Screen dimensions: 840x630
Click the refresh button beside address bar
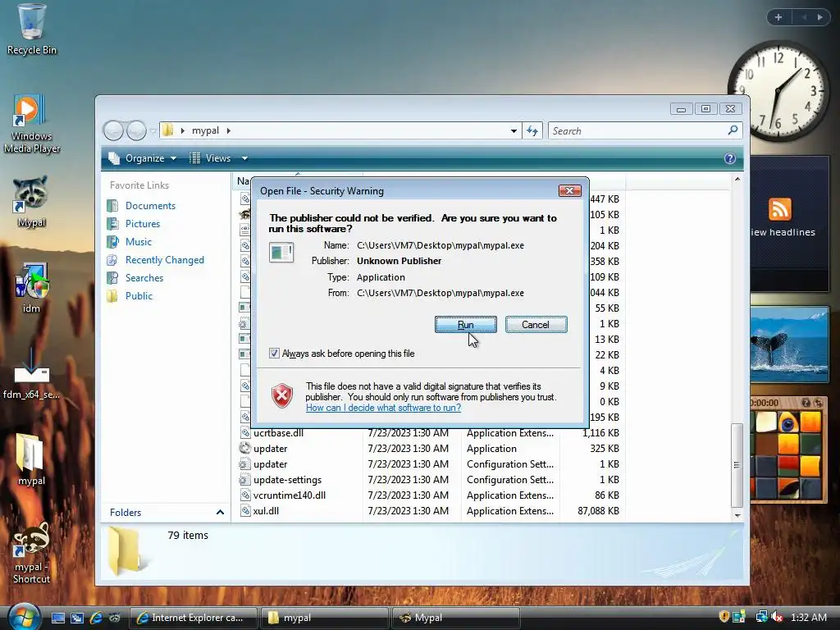(x=532, y=130)
